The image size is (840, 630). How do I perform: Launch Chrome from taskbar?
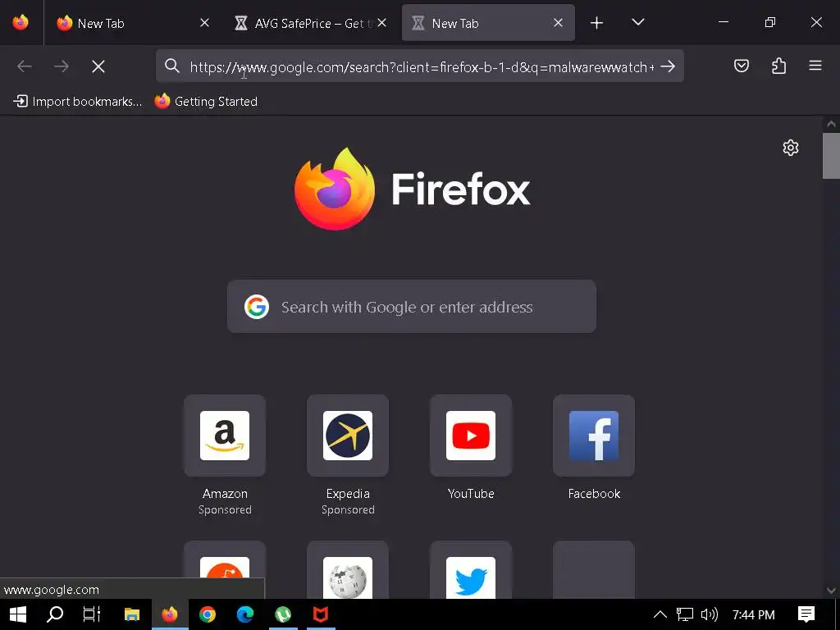click(208, 614)
